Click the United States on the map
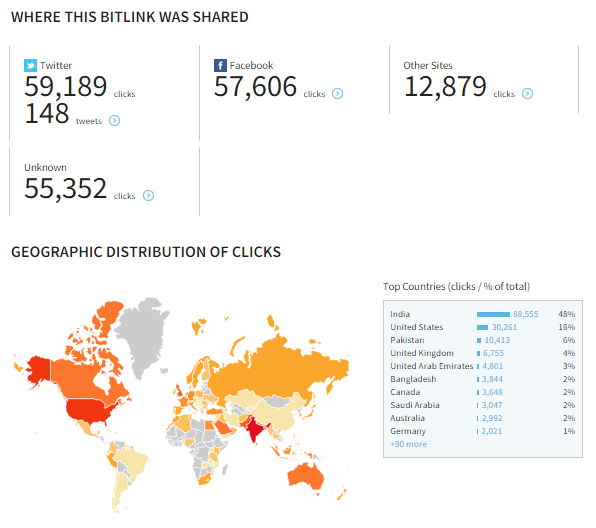The width and height of the screenshot is (596, 528). coord(89,410)
